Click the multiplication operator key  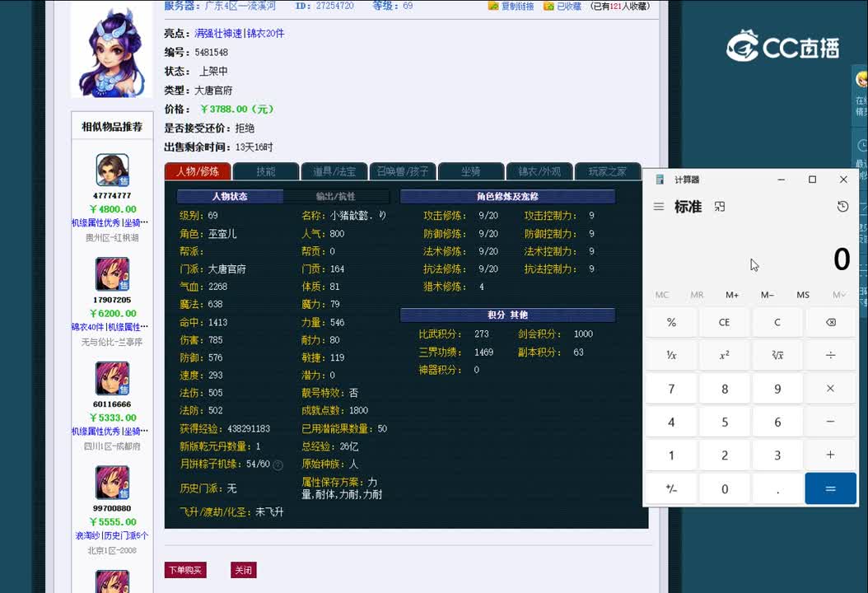830,389
